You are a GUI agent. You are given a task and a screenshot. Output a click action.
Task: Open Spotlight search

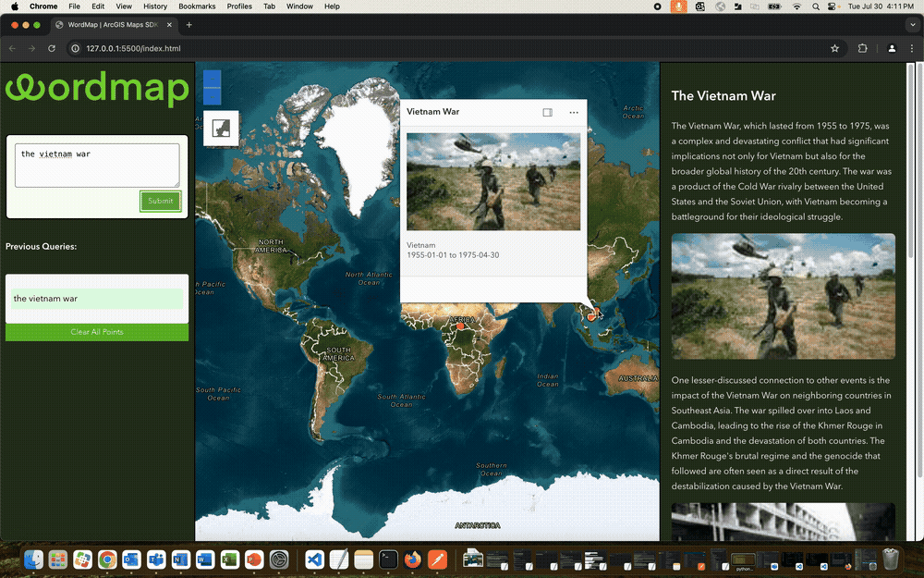point(816,6)
